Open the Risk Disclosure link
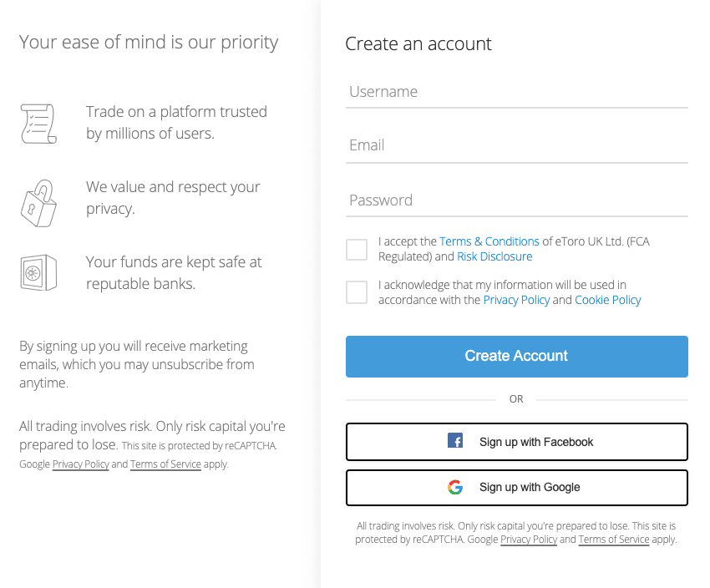 coord(494,256)
